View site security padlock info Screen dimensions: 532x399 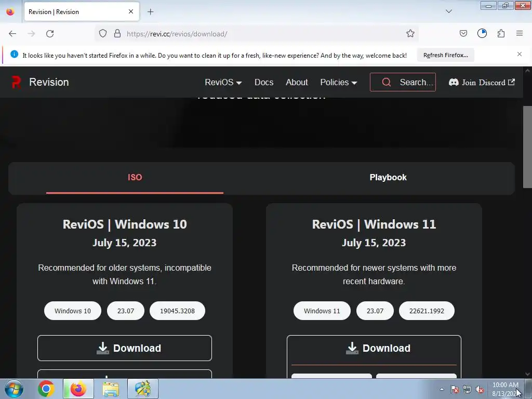[117, 34]
